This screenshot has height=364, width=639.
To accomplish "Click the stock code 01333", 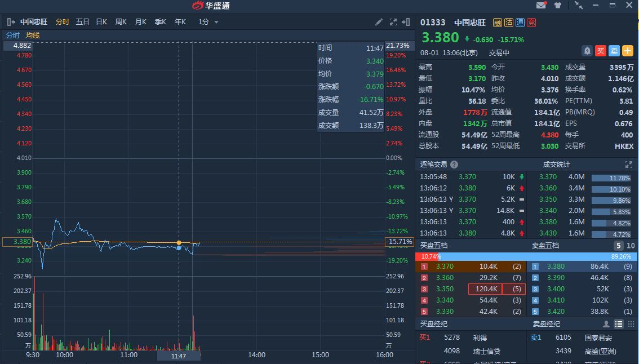I will coord(433,23).
